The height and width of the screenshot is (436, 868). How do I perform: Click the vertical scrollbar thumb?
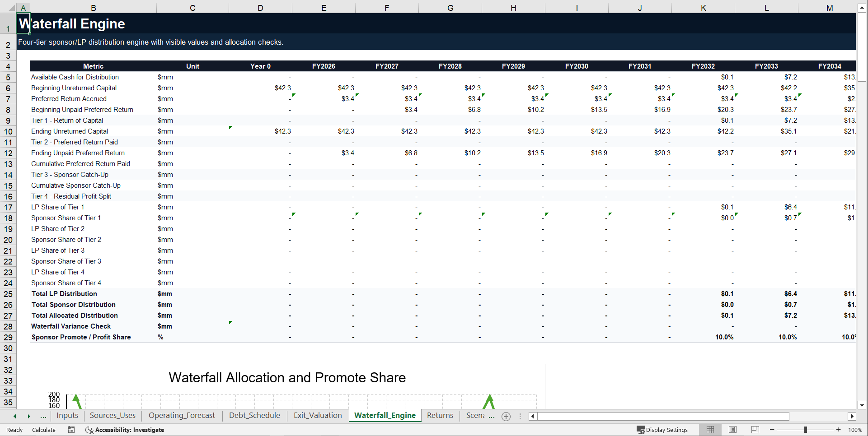point(862,47)
